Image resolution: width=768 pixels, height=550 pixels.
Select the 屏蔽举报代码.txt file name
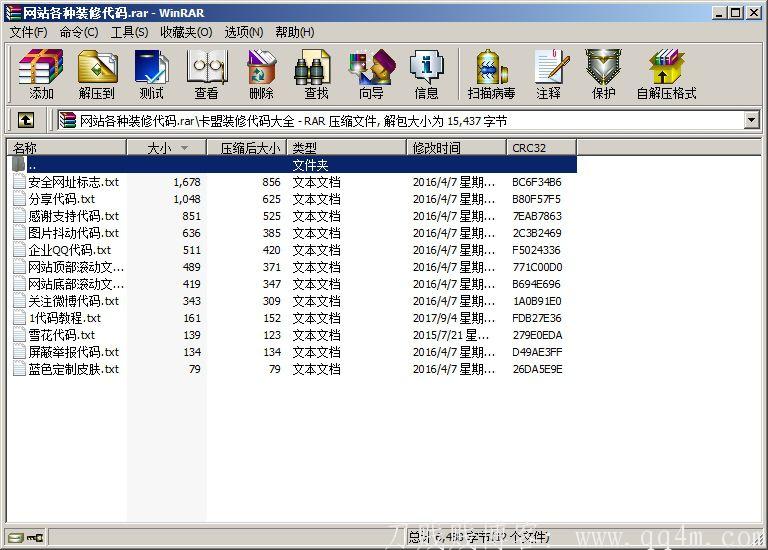(73, 352)
